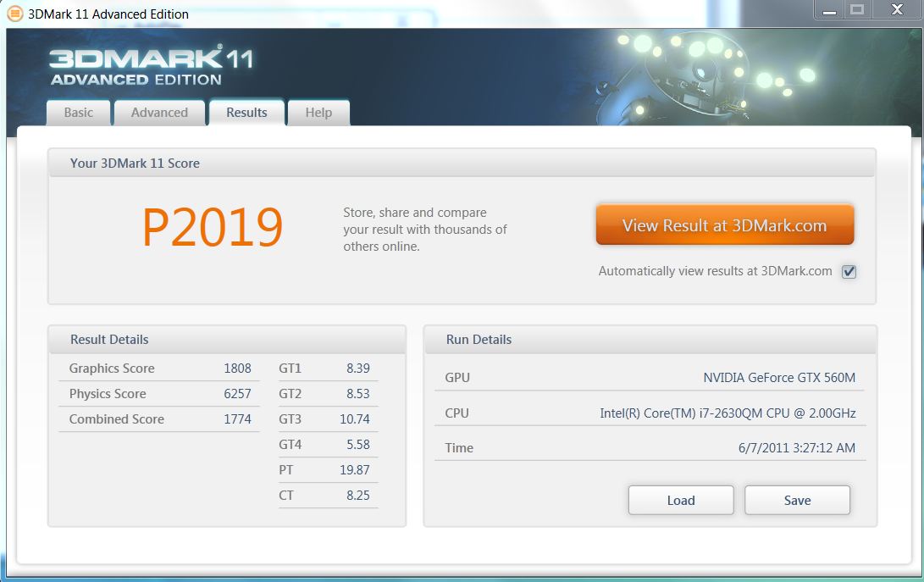Viewport: 924px width, 582px height.
Task: Switch to the Advanced tab
Action: click(159, 113)
